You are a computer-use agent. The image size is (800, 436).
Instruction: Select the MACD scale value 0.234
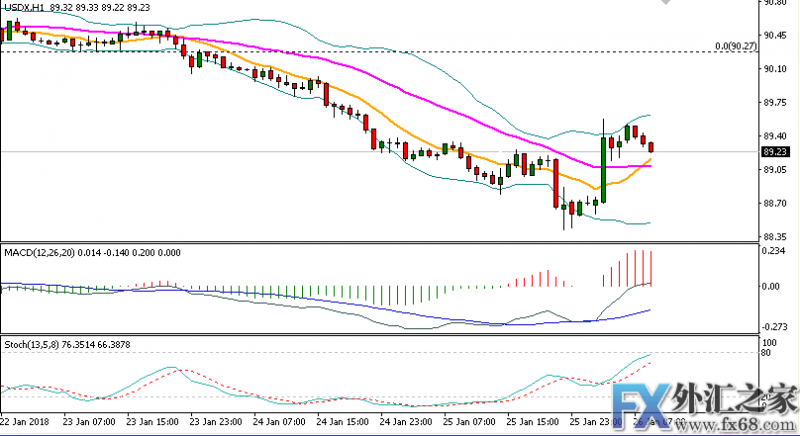click(774, 251)
